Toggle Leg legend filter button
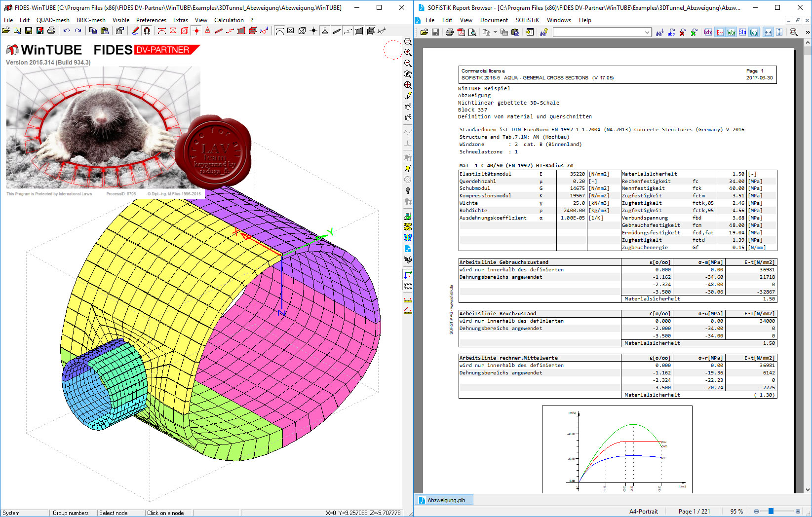This screenshot has height=517, width=812. coord(754,32)
